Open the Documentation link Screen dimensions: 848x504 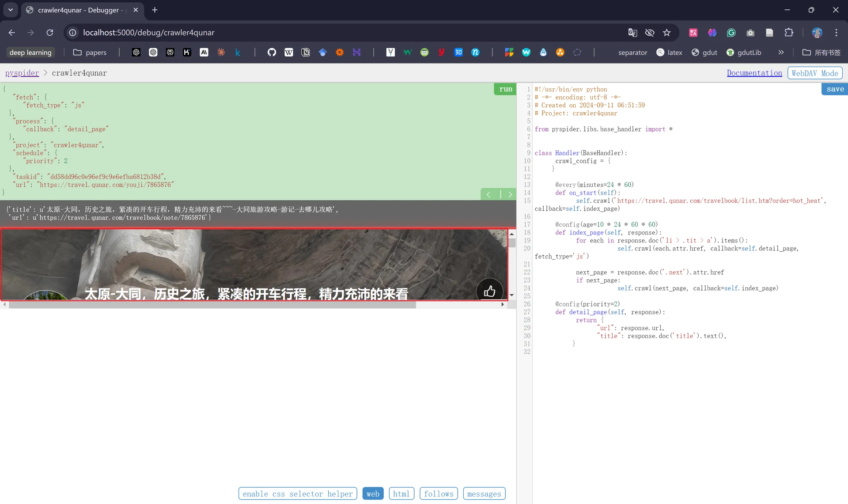click(x=754, y=73)
